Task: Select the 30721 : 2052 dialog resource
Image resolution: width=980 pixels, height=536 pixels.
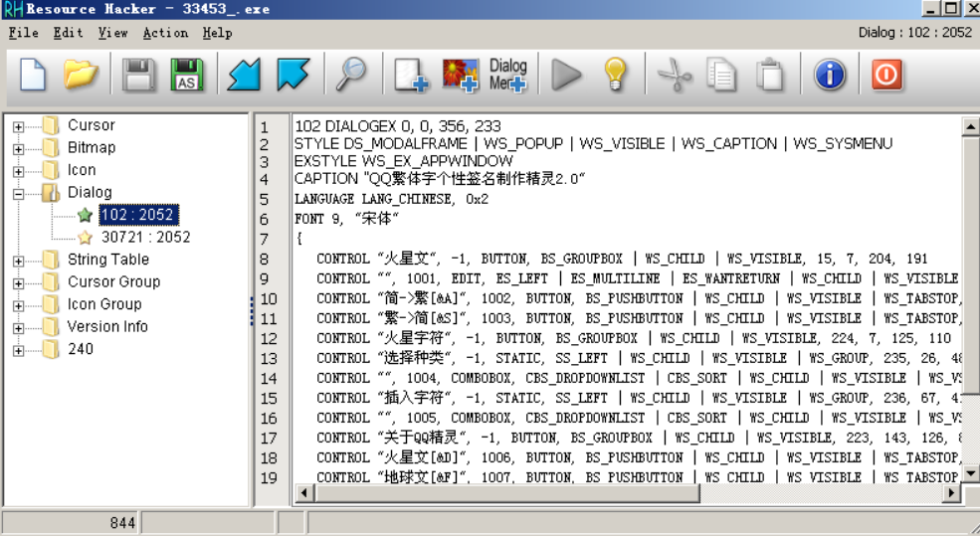Action: pos(145,238)
